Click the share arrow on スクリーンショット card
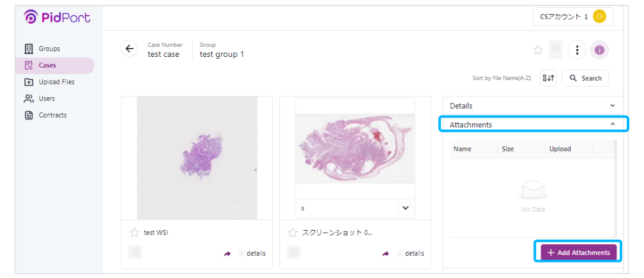The image size is (644, 278). [385, 253]
